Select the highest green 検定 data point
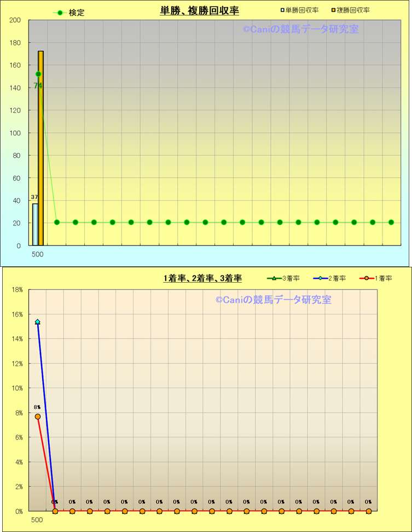412x532 pixels. click(38, 74)
